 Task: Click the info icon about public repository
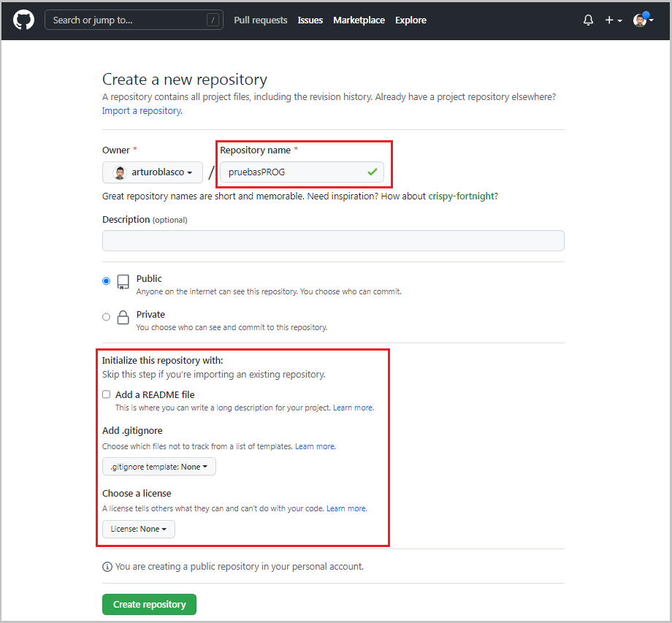click(107, 566)
